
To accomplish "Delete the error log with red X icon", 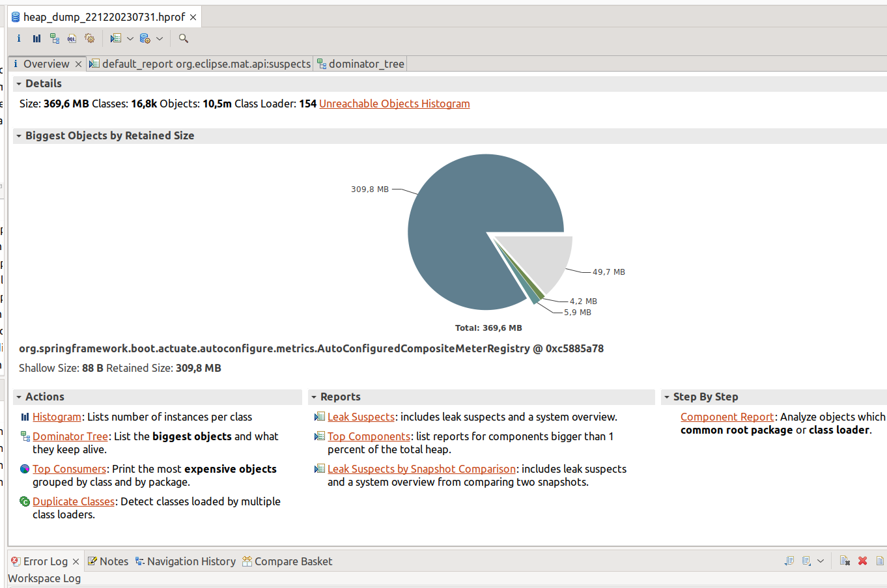I will [862, 560].
